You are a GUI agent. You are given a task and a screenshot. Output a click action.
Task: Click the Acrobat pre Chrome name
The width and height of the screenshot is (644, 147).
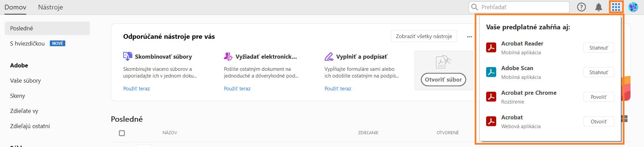click(529, 93)
